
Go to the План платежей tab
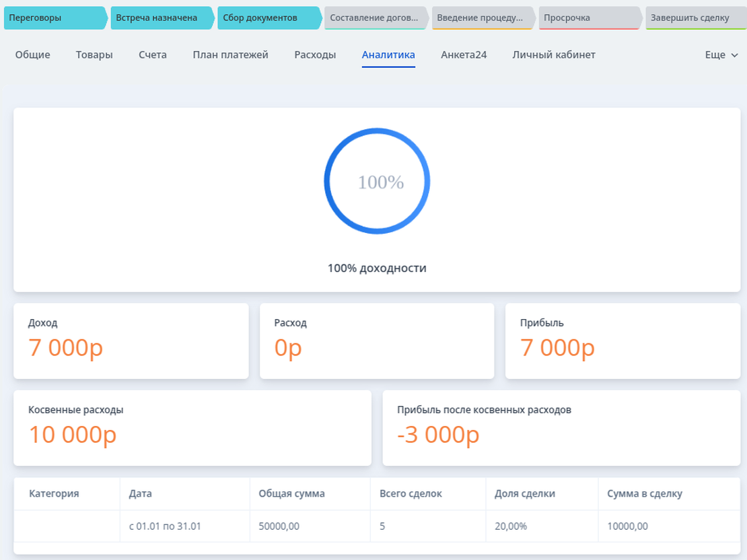(x=230, y=55)
